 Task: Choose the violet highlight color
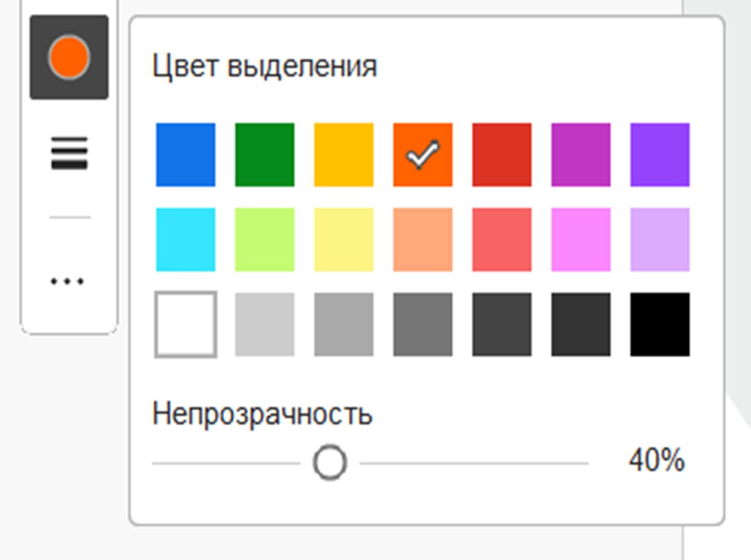click(659, 154)
